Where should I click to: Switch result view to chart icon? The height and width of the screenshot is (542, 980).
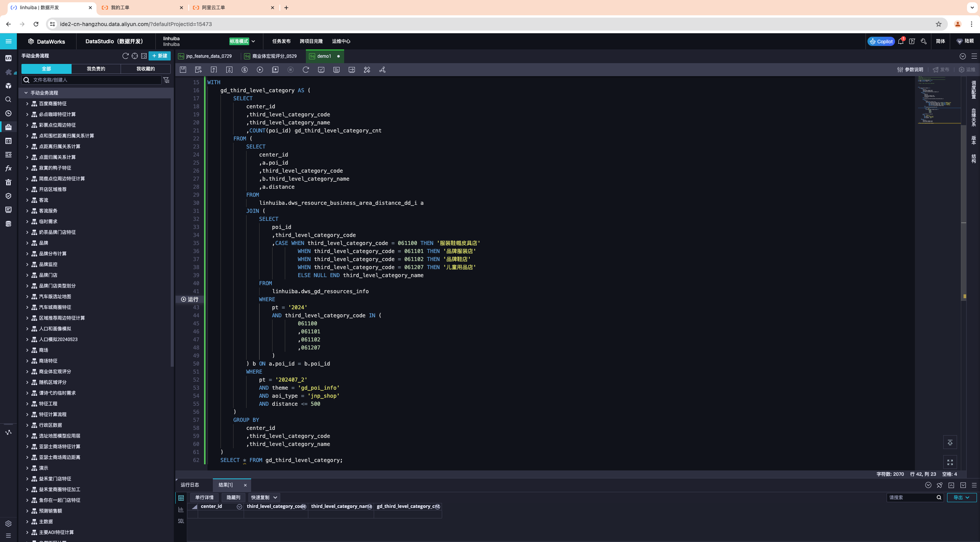tap(181, 509)
